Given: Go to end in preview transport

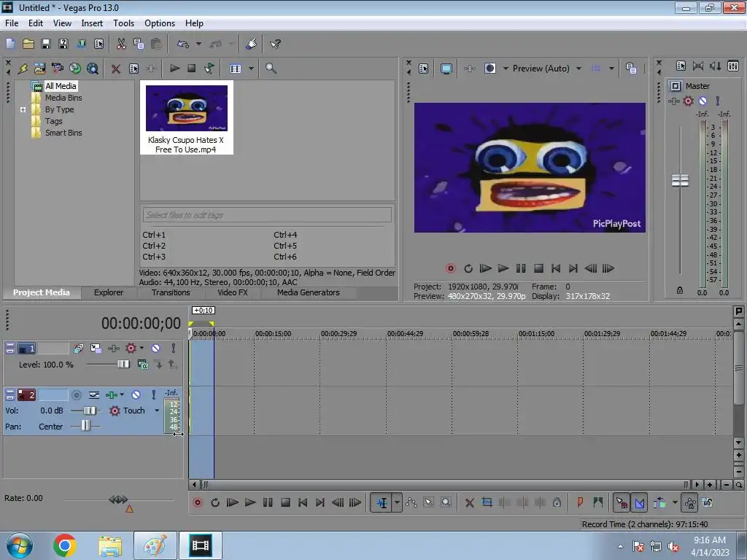Looking at the screenshot, I should coord(573,268).
